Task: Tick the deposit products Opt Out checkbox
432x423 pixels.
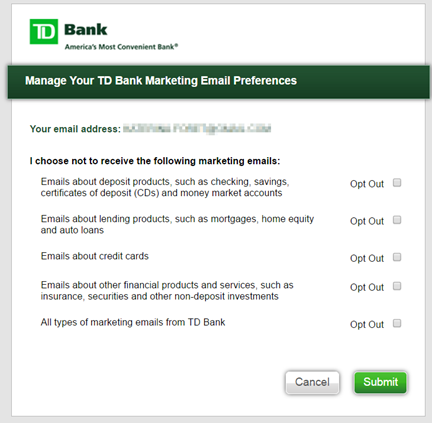Action: [397, 183]
